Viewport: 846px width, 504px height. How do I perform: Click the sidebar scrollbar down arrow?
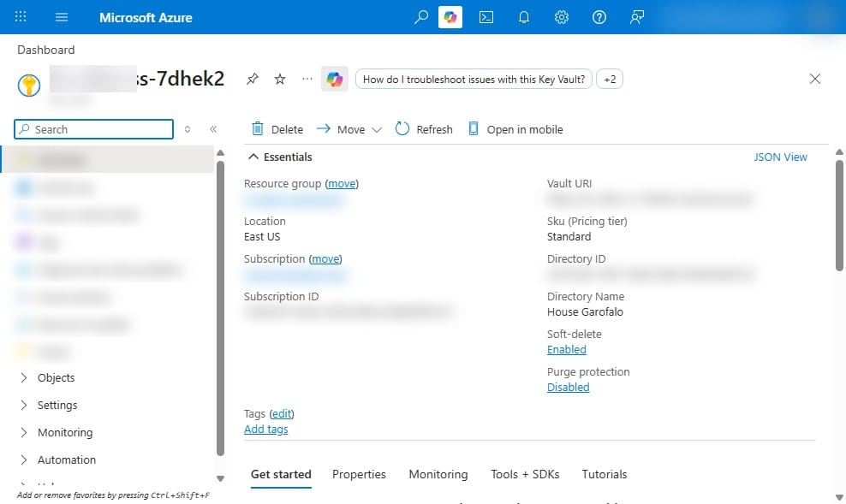220,478
